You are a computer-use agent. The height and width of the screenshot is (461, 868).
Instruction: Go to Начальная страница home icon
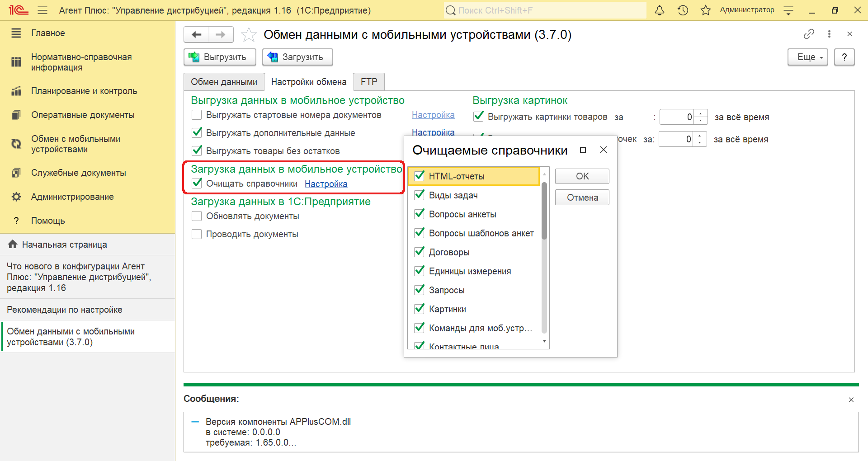click(13, 245)
